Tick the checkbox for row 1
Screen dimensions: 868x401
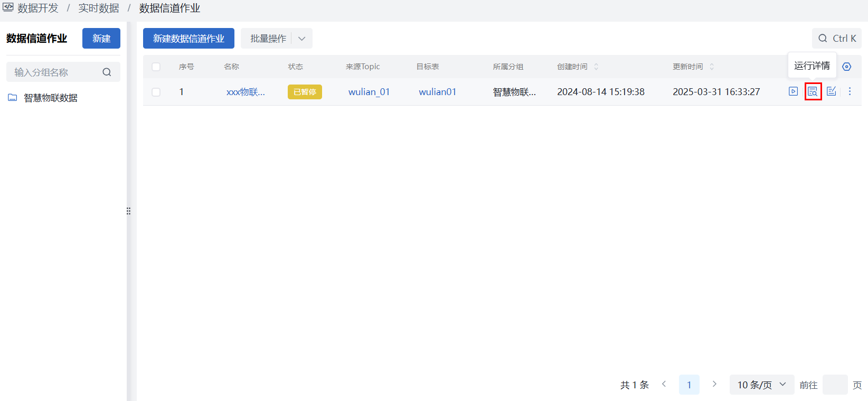click(156, 92)
